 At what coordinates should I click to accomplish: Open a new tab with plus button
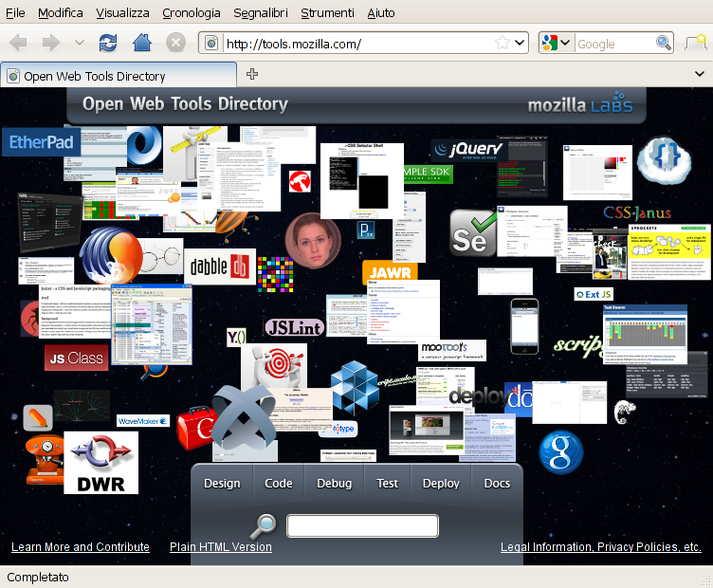click(x=252, y=74)
